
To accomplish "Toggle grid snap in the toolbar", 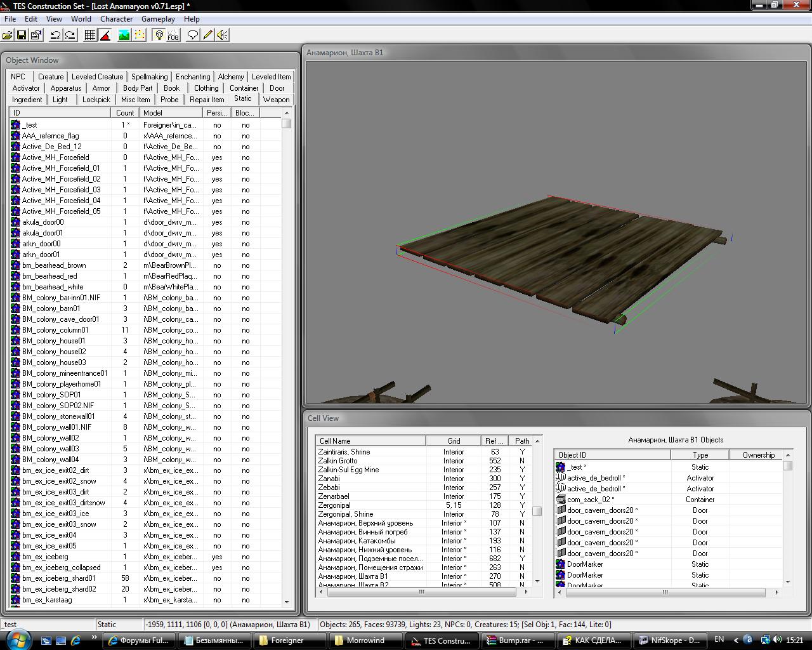I will (x=90, y=36).
